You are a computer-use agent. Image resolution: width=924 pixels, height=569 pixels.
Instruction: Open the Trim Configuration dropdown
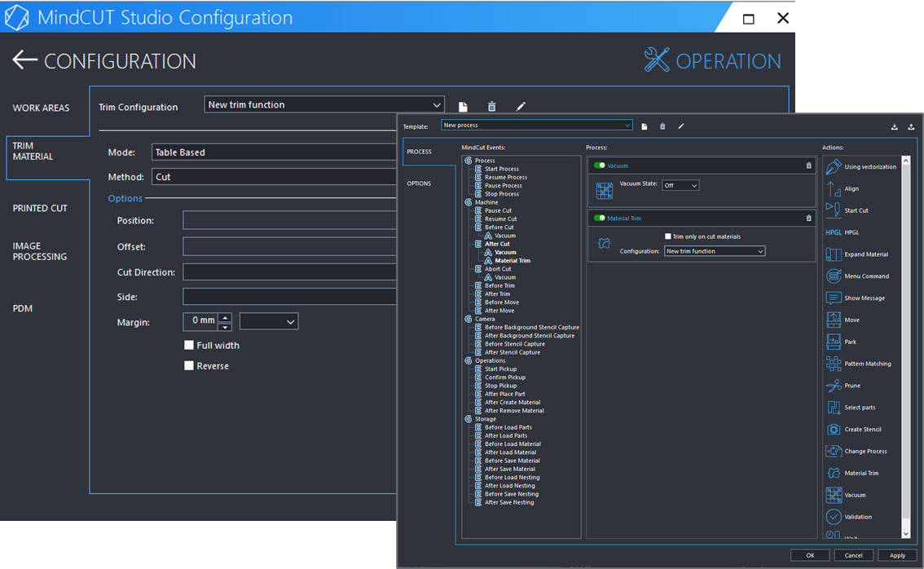pyautogui.click(x=324, y=104)
